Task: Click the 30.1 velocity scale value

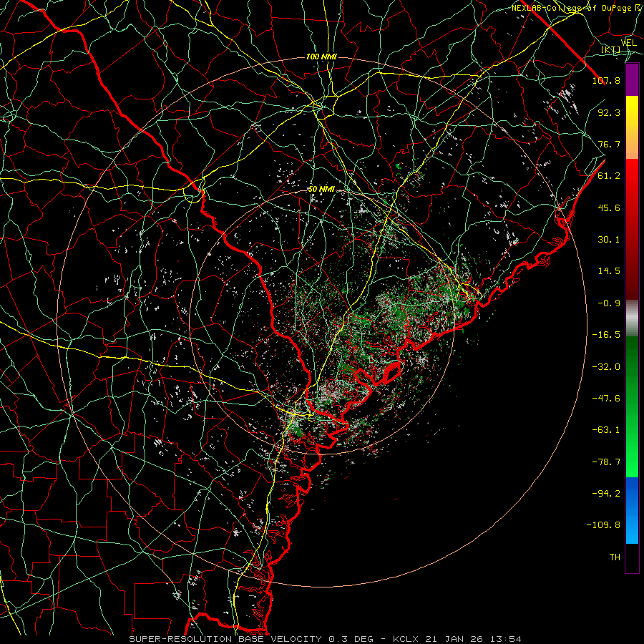Action: point(609,240)
